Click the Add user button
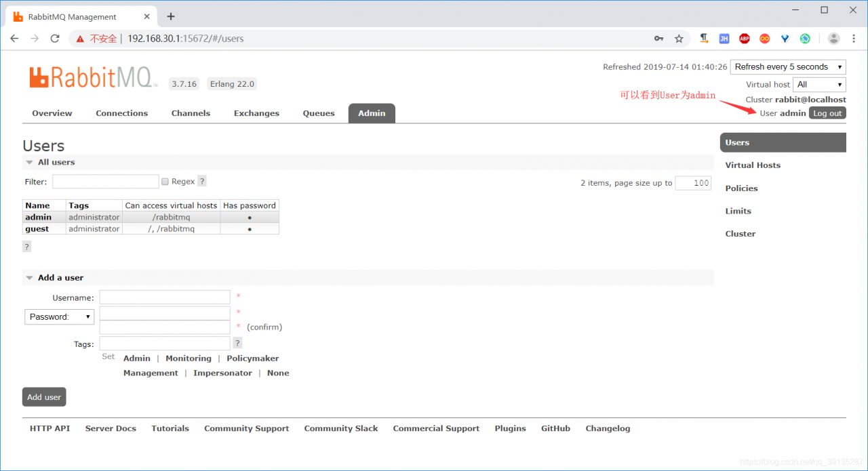 pyautogui.click(x=44, y=397)
